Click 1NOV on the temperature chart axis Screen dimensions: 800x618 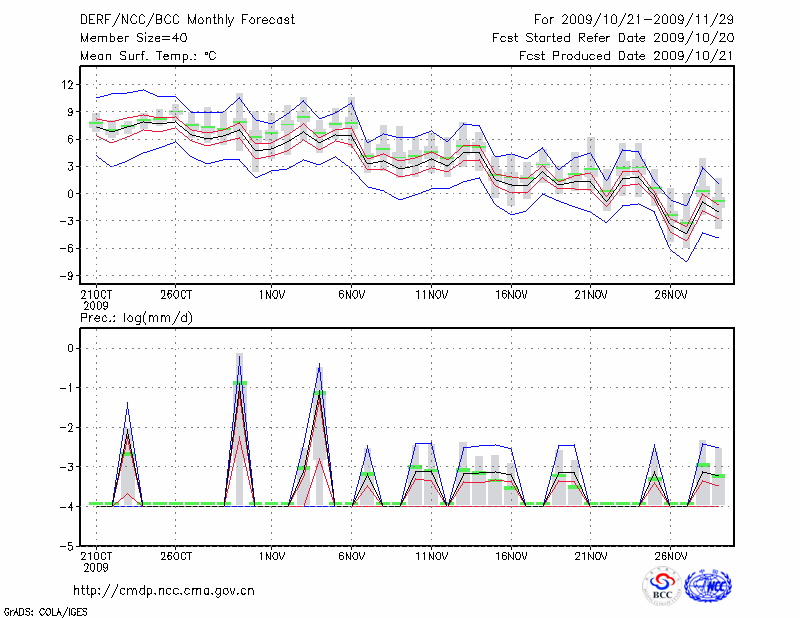(x=271, y=295)
